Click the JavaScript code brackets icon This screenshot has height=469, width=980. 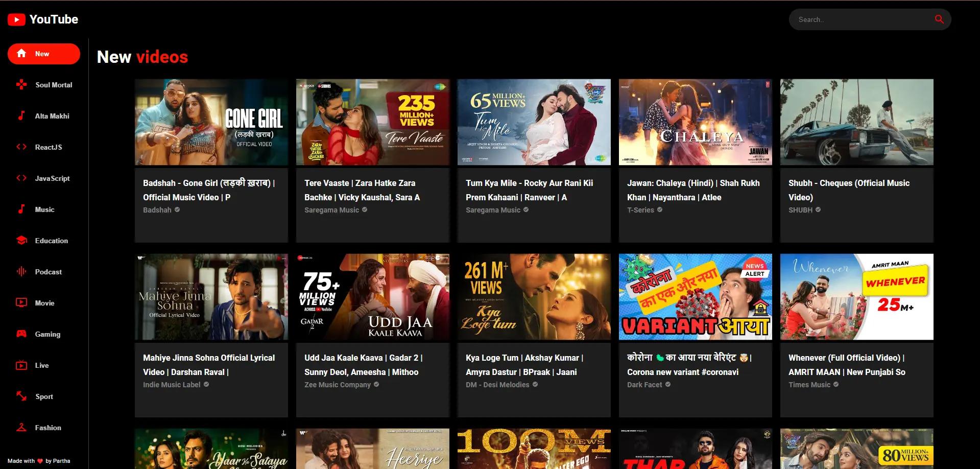(21, 178)
